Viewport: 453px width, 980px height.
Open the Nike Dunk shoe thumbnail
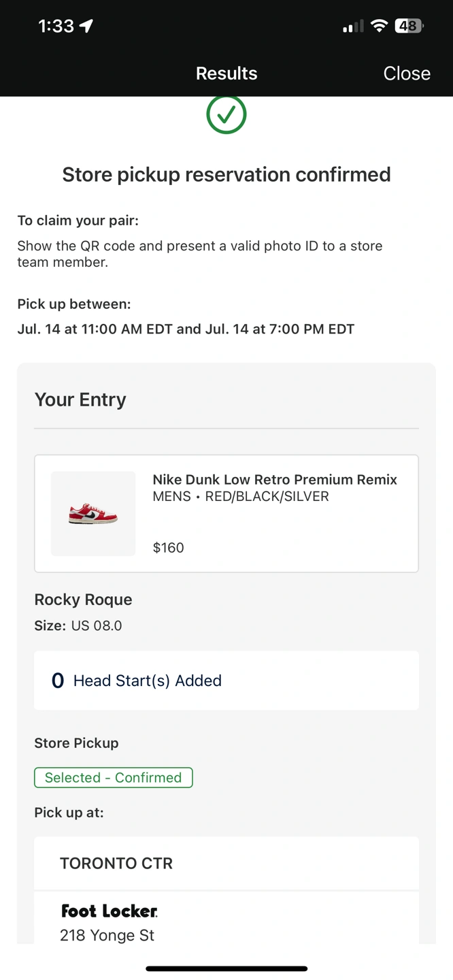pyautogui.click(x=93, y=514)
